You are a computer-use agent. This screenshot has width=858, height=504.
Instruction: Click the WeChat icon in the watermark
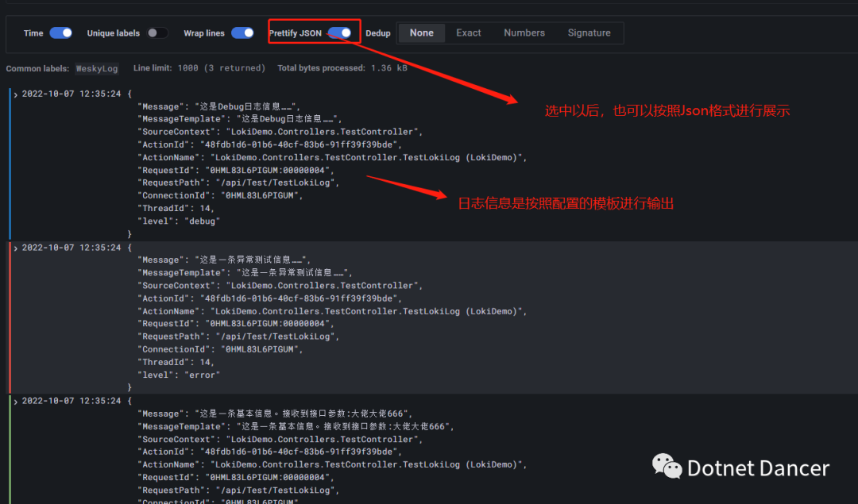[x=667, y=467]
